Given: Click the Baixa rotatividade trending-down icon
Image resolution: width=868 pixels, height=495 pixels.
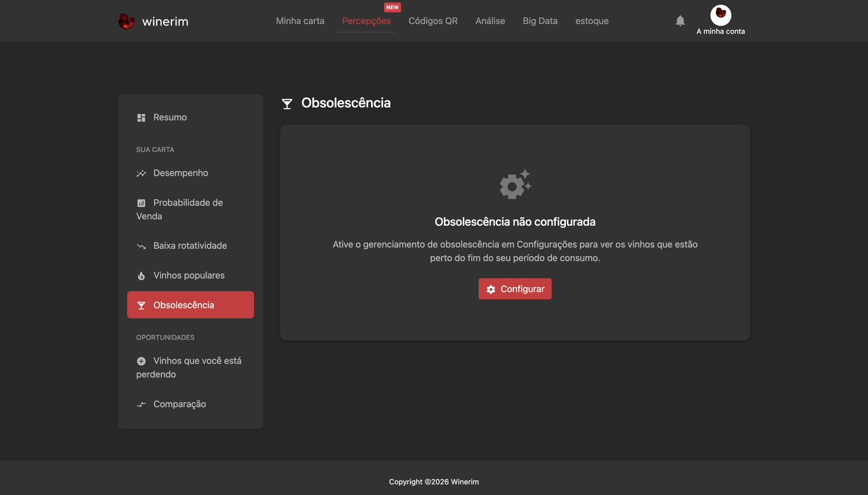Looking at the screenshot, I should tap(141, 246).
